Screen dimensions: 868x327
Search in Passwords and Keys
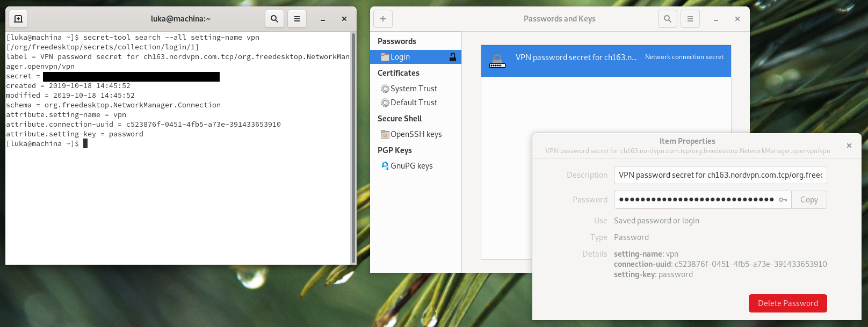point(668,19)
